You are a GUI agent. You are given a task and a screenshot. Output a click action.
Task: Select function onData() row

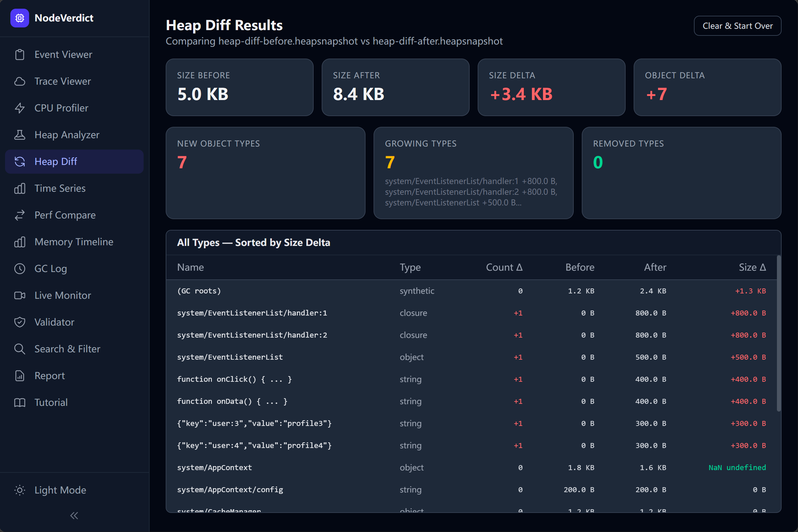[471, 402]
